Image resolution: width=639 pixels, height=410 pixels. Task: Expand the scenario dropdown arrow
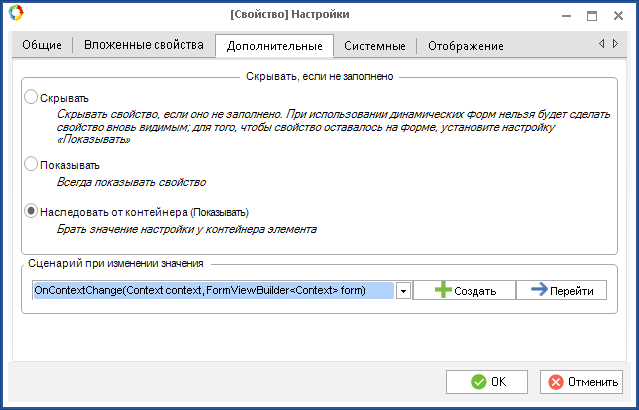(x=403, y=291)
